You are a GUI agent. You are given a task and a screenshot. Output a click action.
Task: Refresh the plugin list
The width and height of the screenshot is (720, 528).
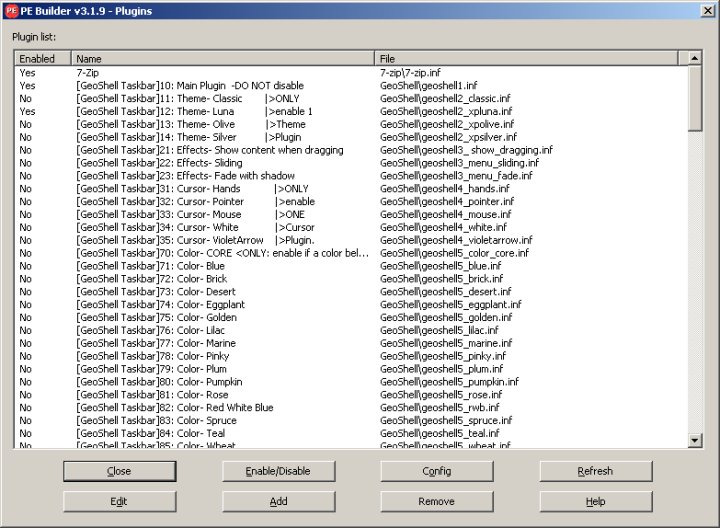(x=596, y=471)
